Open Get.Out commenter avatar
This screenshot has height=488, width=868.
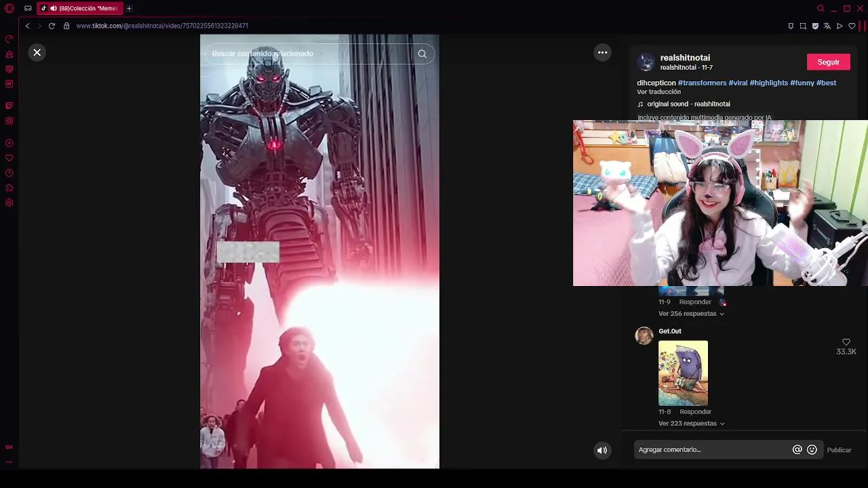point(644,335)
